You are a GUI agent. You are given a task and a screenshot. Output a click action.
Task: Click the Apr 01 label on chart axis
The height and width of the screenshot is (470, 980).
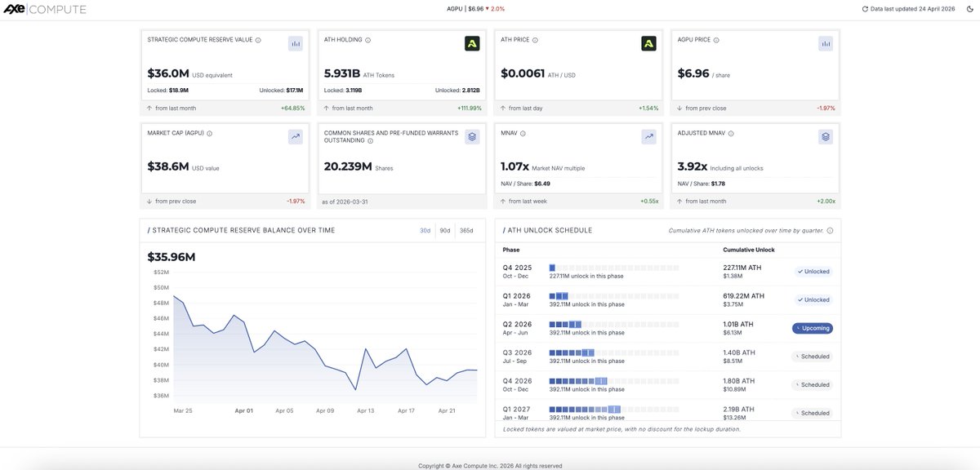tap(243, 411)
